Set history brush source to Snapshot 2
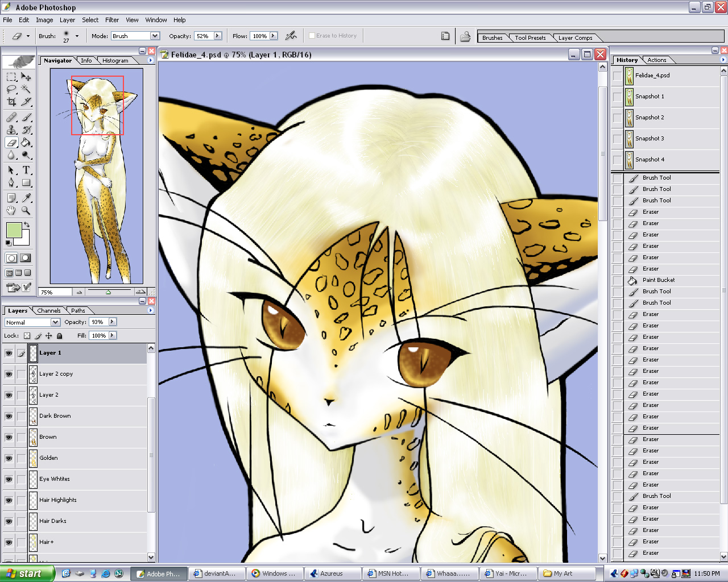The width and height of the screenshot is (728, 582). pyautogui.click(x=617, y=118)
